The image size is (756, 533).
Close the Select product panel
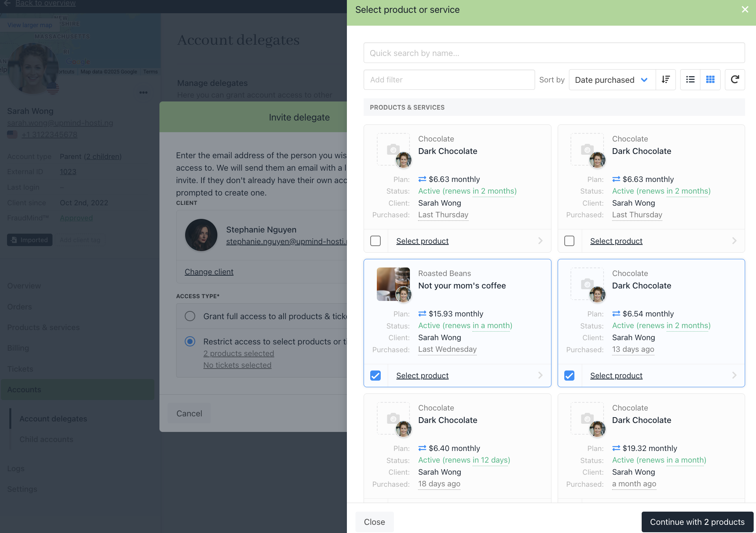click(x=745, y=9)
